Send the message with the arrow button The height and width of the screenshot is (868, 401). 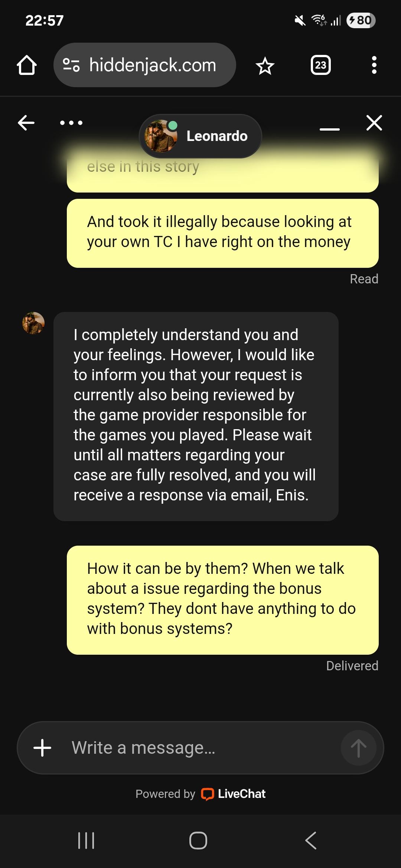(x=358, y=748)
